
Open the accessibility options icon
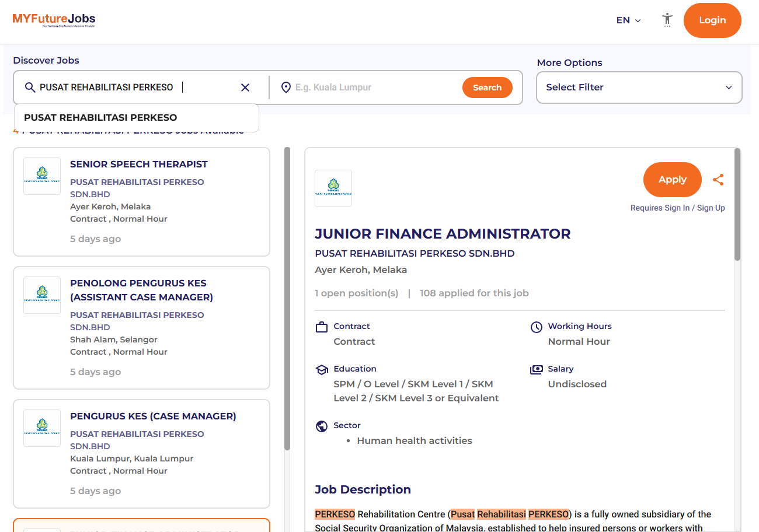[x=667, y=20]
